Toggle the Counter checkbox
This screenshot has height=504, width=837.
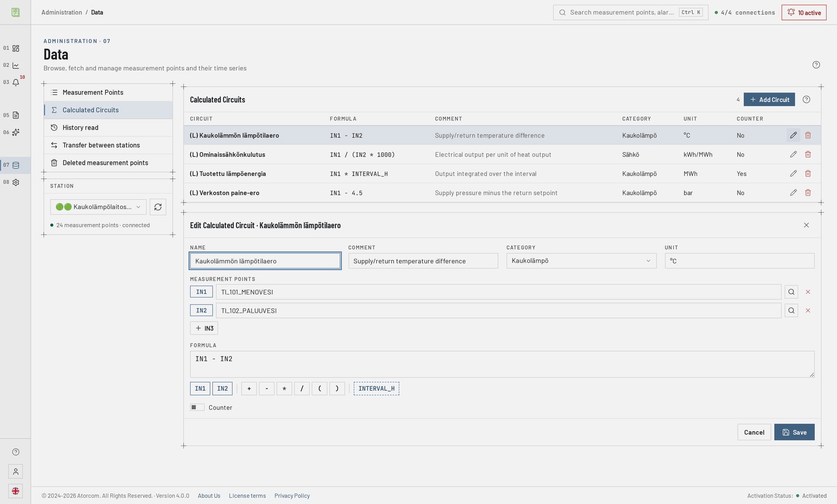coord(197,407)
